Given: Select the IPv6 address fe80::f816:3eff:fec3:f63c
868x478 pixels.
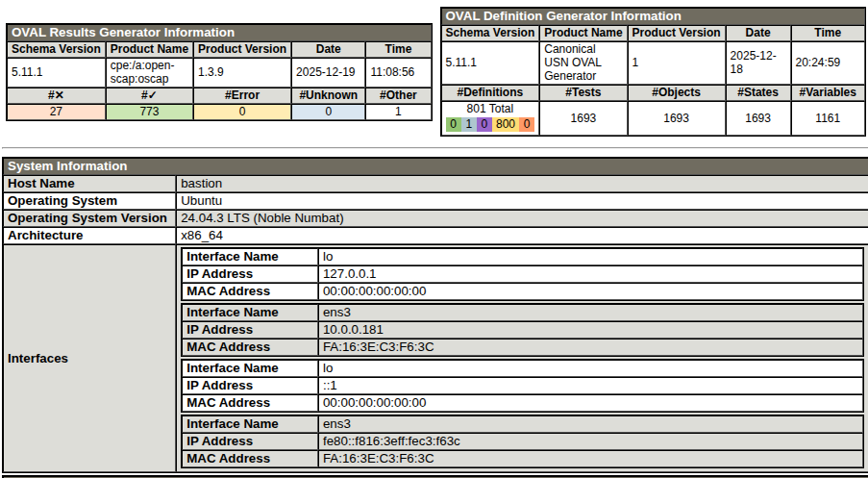Looking at the screenshot, I should [x=391, y=441].
